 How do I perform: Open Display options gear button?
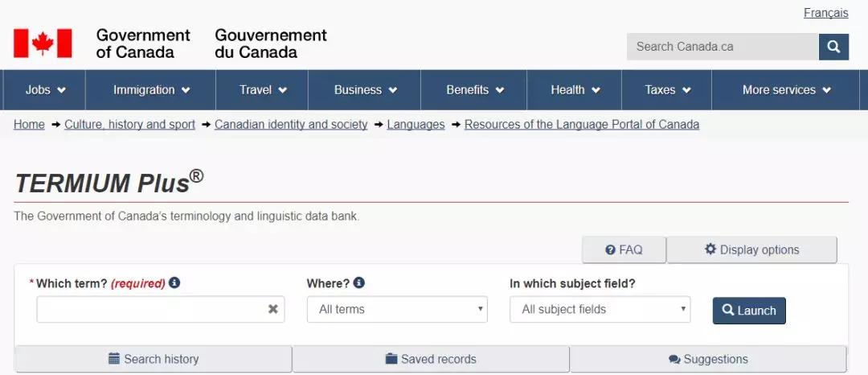point(751,249)
